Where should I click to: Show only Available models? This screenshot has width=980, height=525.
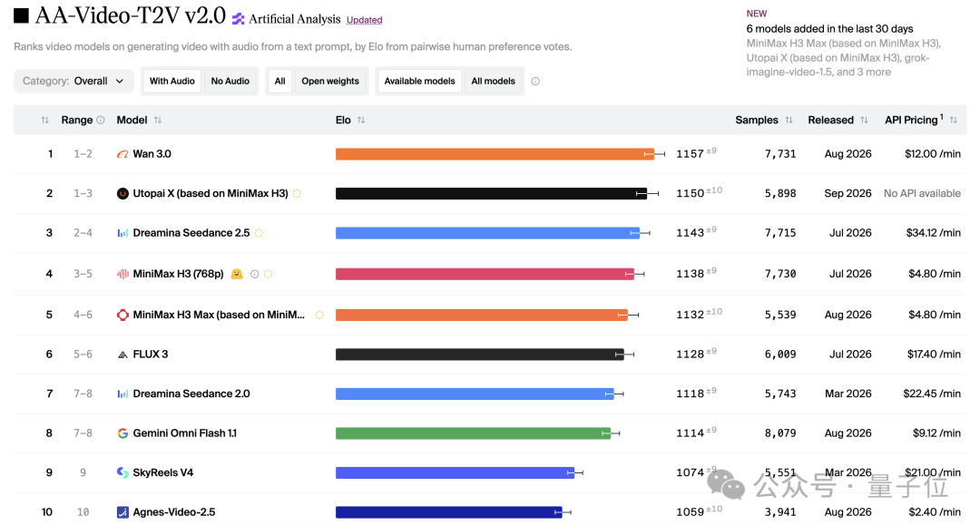click(x=419, y=82)
